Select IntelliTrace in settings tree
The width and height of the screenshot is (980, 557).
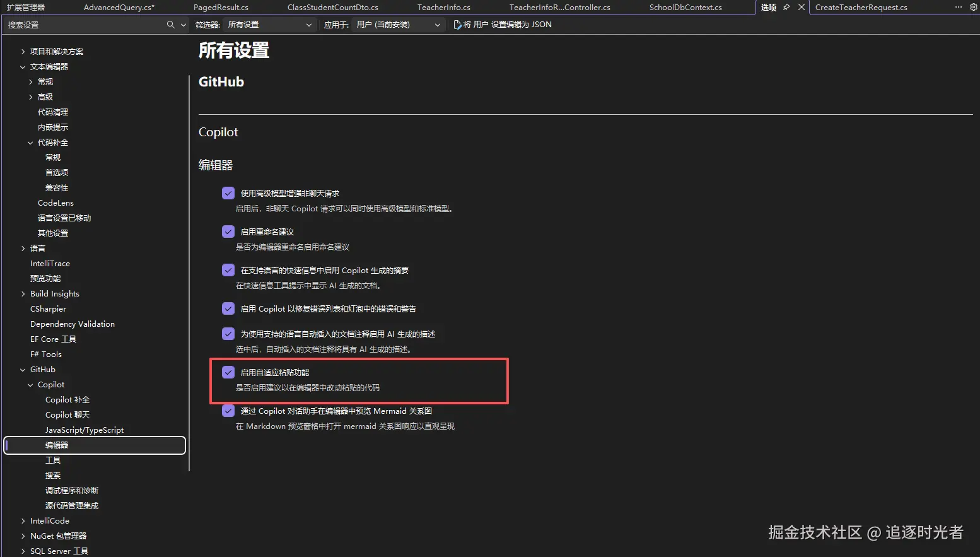50,264
